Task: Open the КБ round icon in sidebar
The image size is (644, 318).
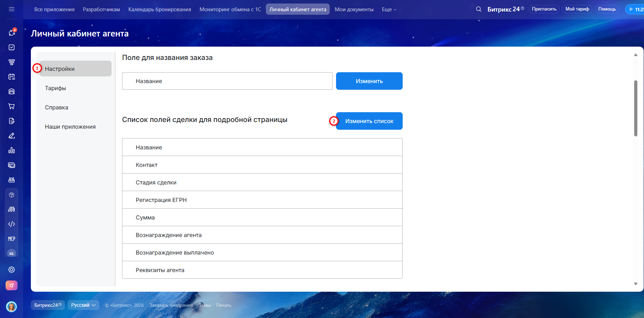Action: [12, 253]
